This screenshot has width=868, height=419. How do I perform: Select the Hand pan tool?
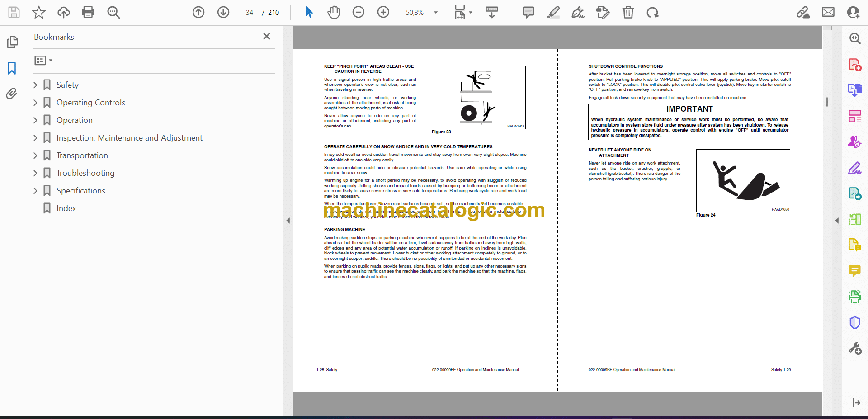[x=334, y=12]
